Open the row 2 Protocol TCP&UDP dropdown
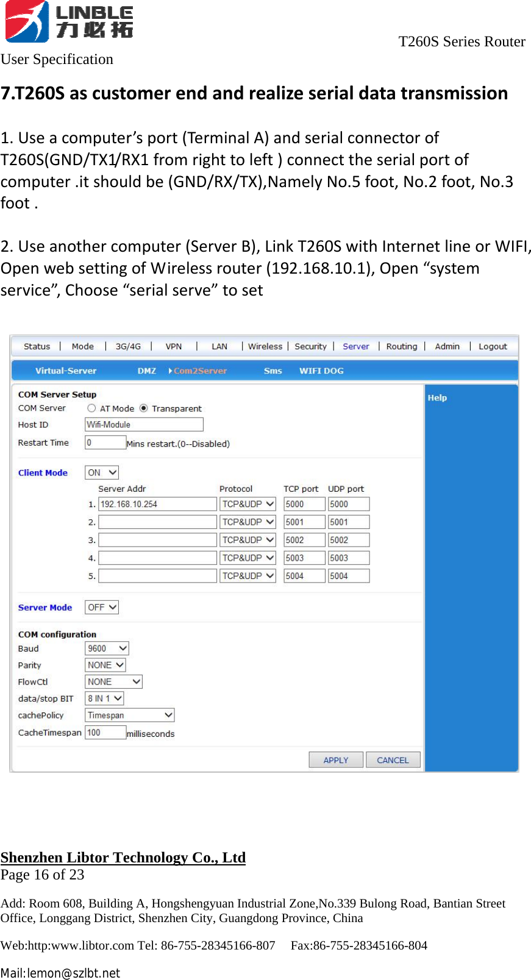Viewport: 531px width, 980px height. [248, 522]
